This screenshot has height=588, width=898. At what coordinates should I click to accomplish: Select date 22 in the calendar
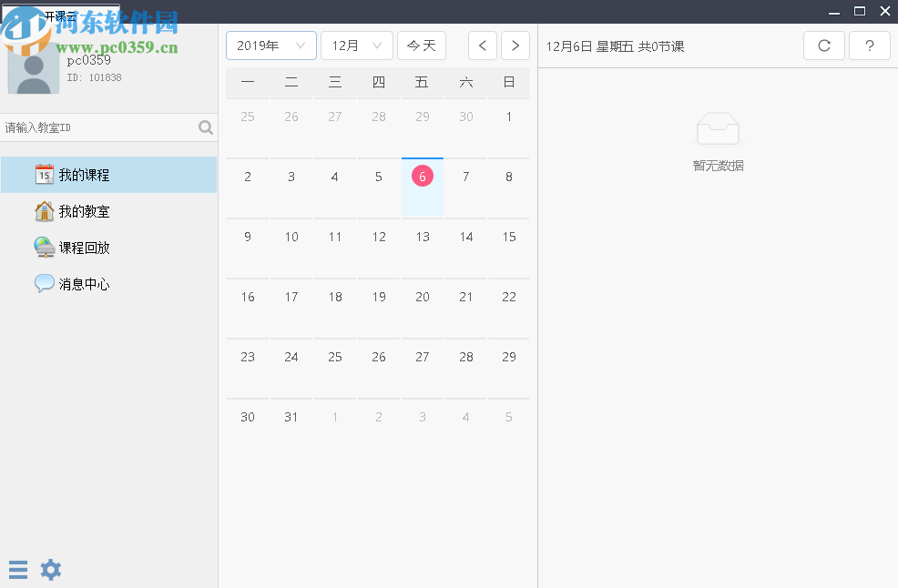click(508, 309)
